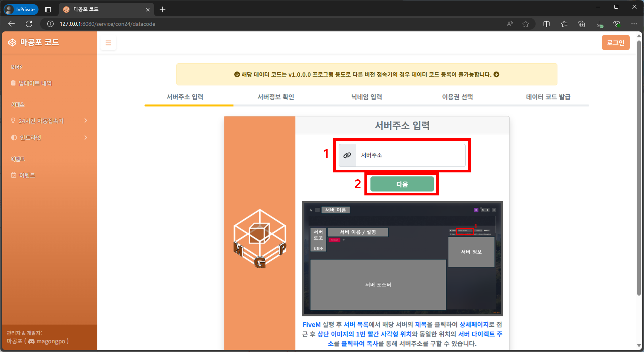Open 인트라넷 sidebar item
Screen dimensions: 644x352
[x=49, y=137]
